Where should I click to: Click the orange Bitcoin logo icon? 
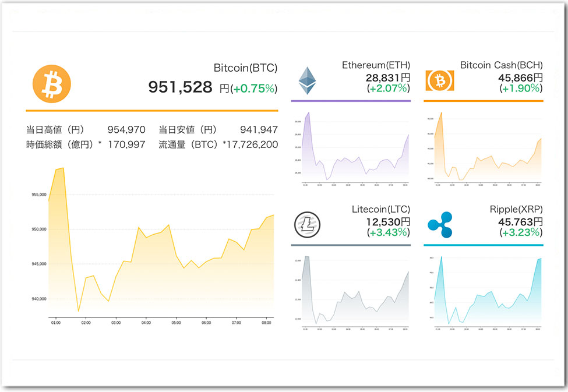click(52, 84)
